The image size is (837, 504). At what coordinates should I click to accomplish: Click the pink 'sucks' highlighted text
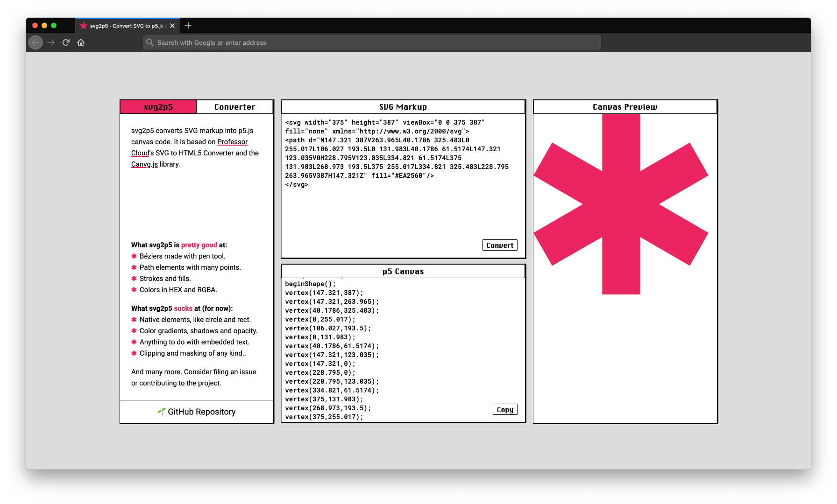pos(183,308)
